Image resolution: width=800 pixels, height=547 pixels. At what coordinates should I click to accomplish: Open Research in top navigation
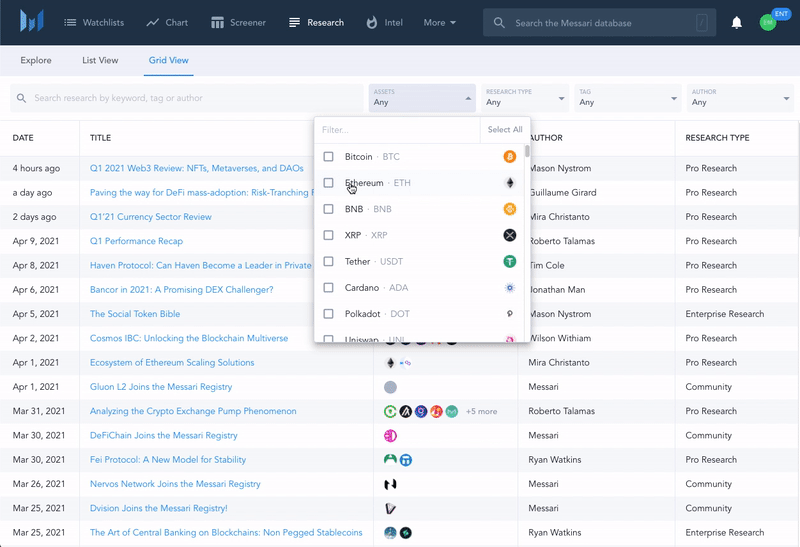[x=316, y=22]
